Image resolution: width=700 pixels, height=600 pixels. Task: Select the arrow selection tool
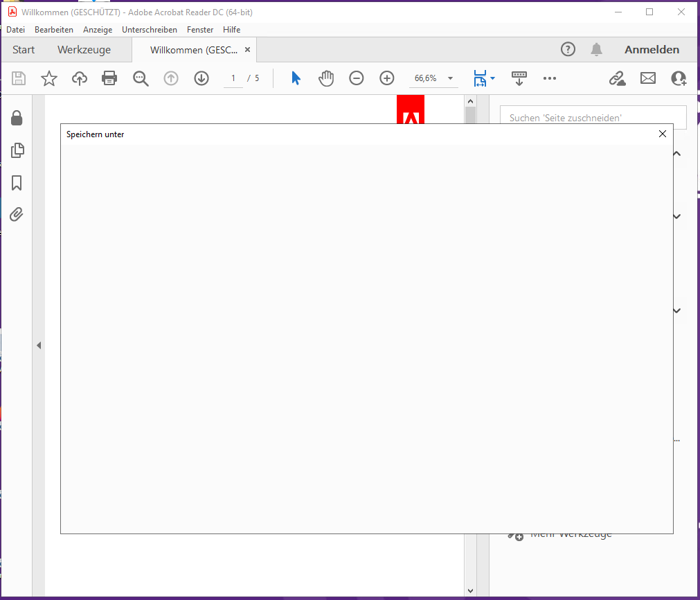(296, 78)
